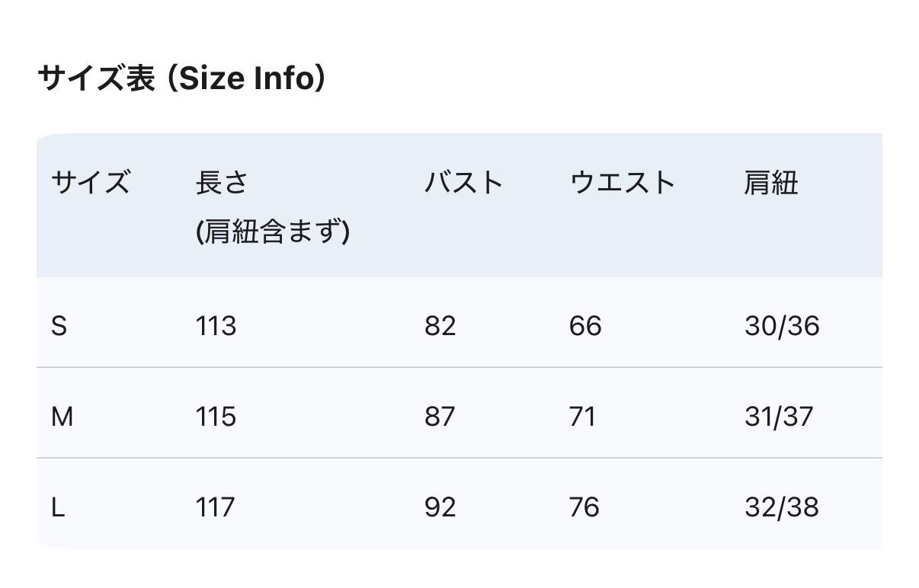Click the length value 115 cell
The height and width of the screenshot is (588, 919).
(x=216, y=417)
